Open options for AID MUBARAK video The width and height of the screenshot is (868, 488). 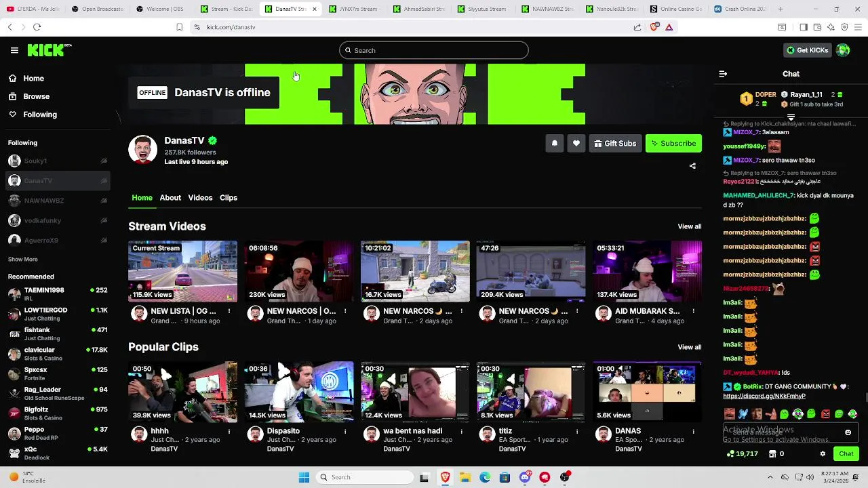(693, 311)
